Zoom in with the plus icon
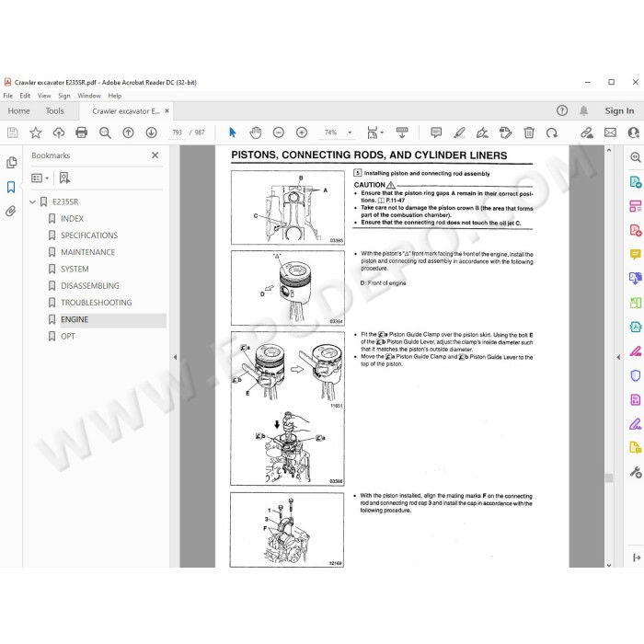 302,132
